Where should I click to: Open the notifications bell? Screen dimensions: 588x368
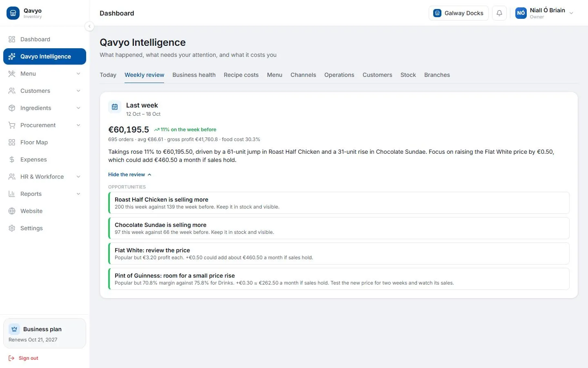499,13
